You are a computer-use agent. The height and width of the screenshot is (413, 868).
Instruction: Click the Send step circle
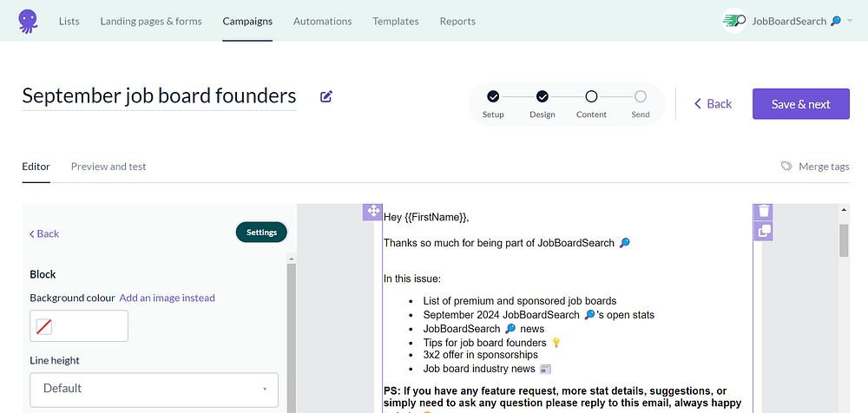coord(641,97)
